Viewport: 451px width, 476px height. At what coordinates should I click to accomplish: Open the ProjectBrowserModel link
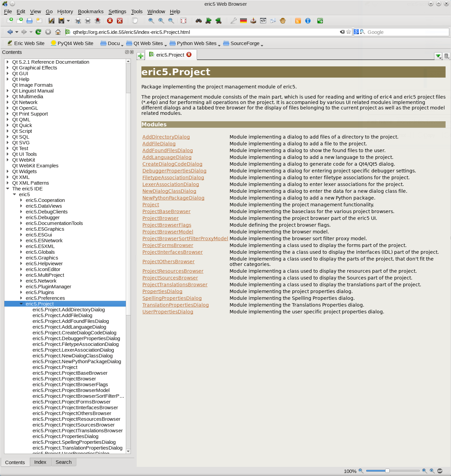coord(168,232)
